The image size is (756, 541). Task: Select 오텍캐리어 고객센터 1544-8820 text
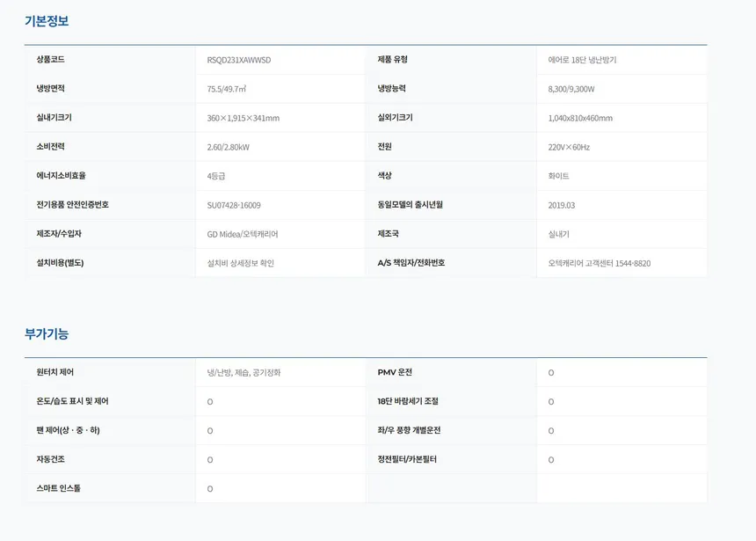pyautogui.click(x=600, y=263)
